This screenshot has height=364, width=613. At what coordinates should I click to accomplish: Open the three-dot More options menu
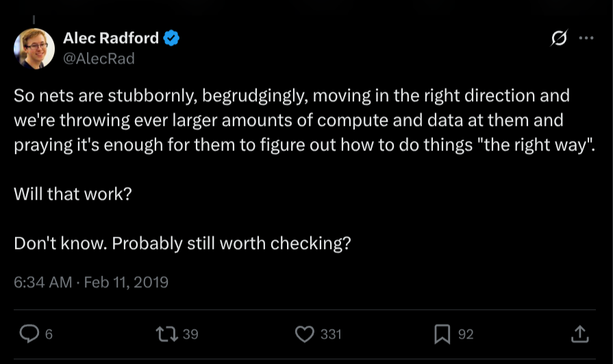(586, 39)
